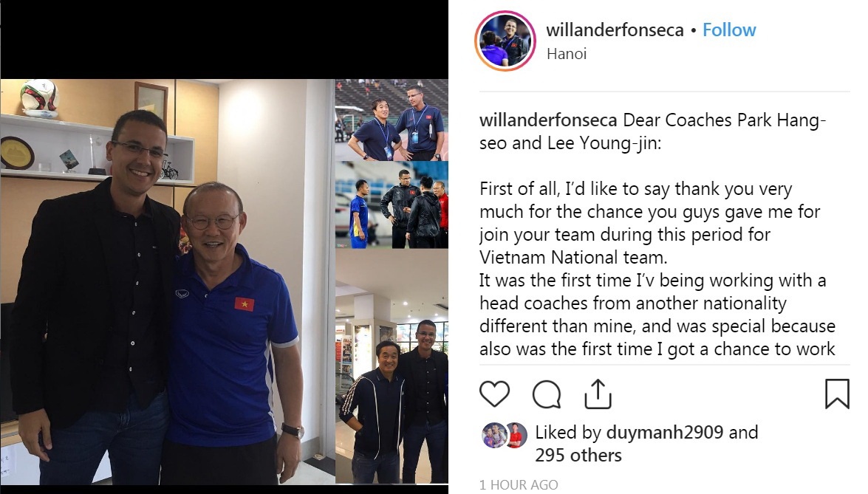Viewport: 868px width, 494px height.
Task: Open willanderfonseca username in caption
Action: [548, 120]
